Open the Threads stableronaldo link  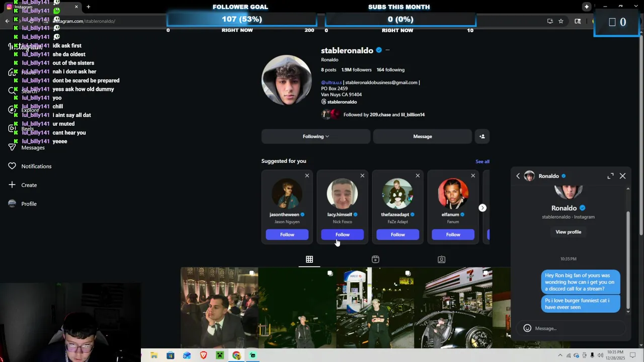(x=339, y=102)
